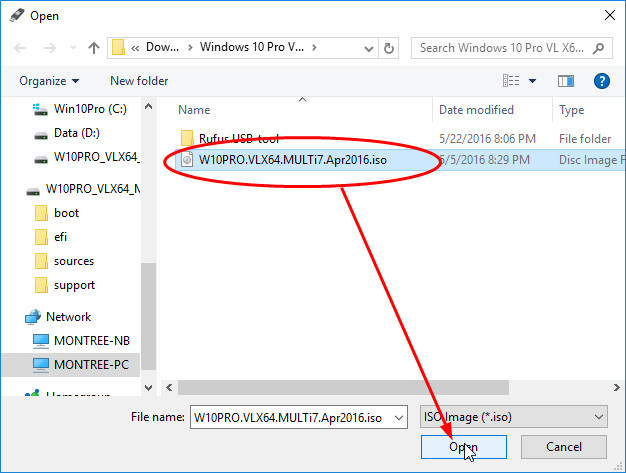The image size is (626, 473).
Task: Click the 'File folder' type cell
Action: click(585, 139)
